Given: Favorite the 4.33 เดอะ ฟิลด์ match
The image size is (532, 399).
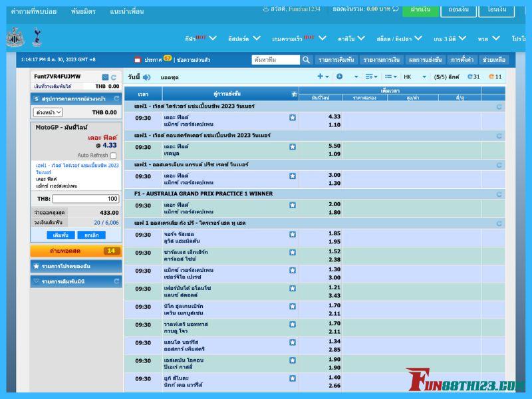Looking at the screenshot, I should click(x=293, y=118).
